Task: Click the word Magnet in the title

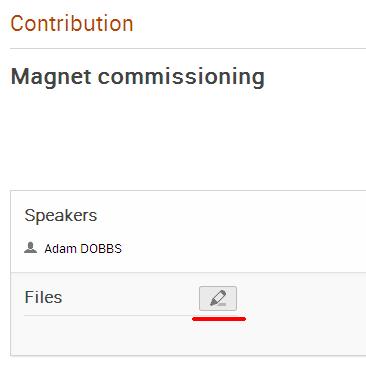Action: click(51, 77)
